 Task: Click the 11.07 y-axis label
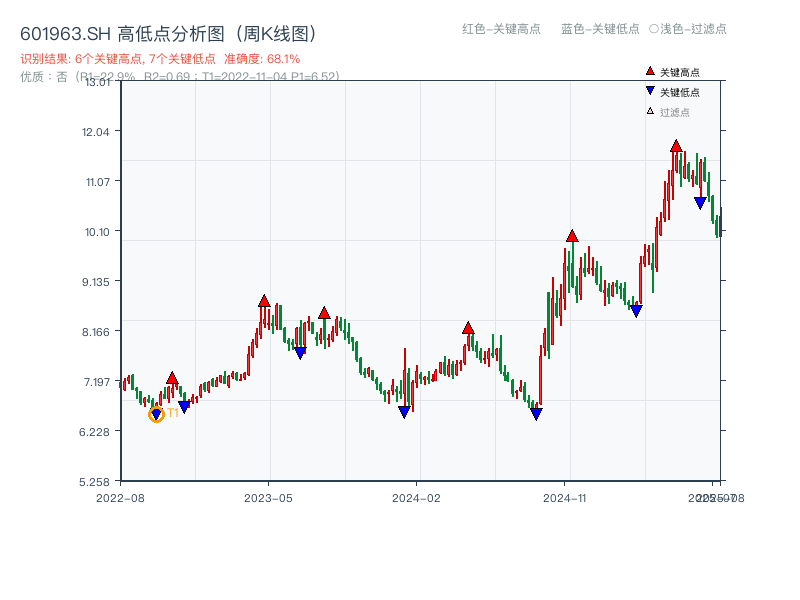(97, 182)
